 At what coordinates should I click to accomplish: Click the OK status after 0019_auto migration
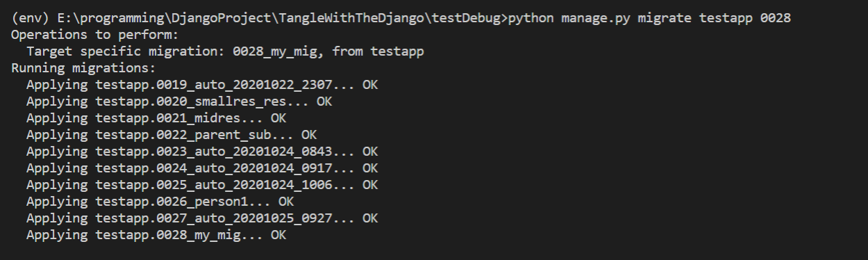coord(370,85)
